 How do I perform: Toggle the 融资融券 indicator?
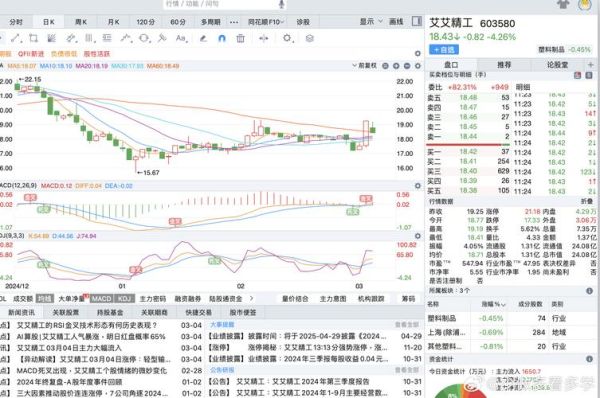(188, 298)
